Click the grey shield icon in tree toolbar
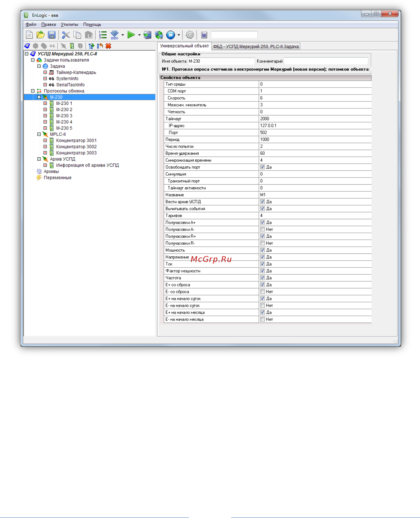The height and width of the screenshot is (518, 420). pyautogui.click(x=80, y=46)
